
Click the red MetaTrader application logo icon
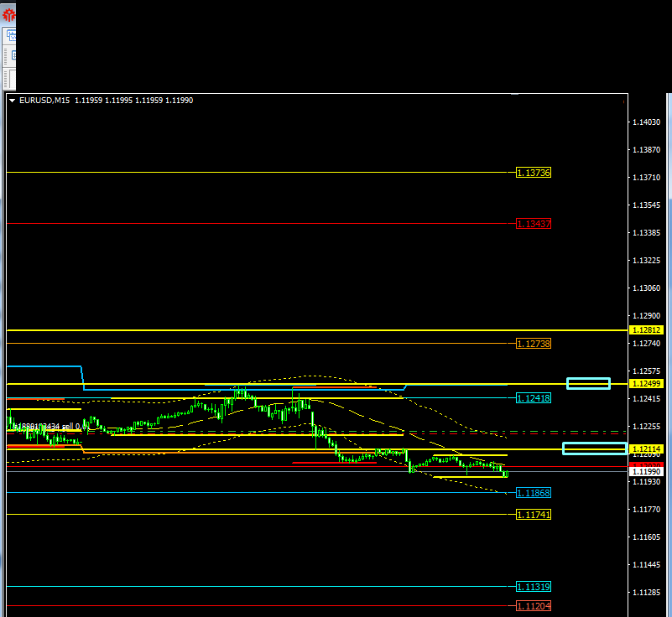[x=8, y=15]
